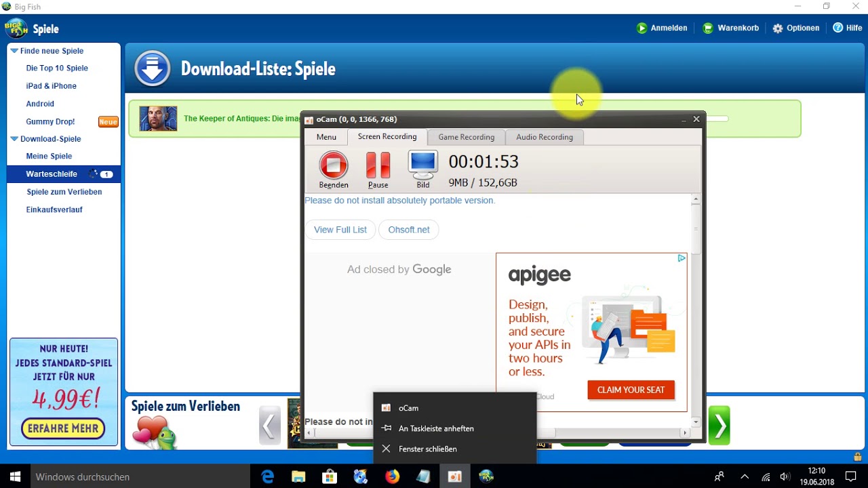This screenshot has width=868, height=488.
Task: Click the oCam horizontal scrollbar
Action: click(434, 432)
